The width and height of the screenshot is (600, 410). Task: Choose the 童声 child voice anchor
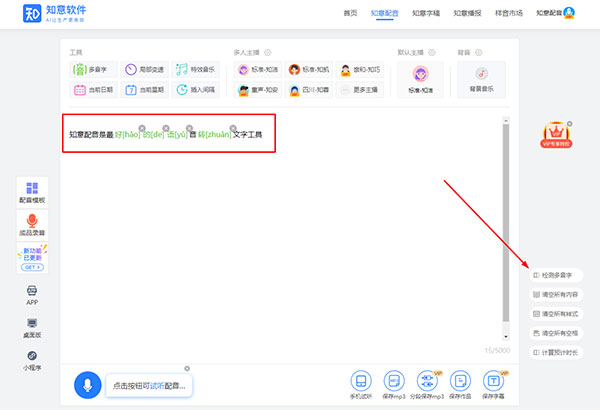point(258,90)
